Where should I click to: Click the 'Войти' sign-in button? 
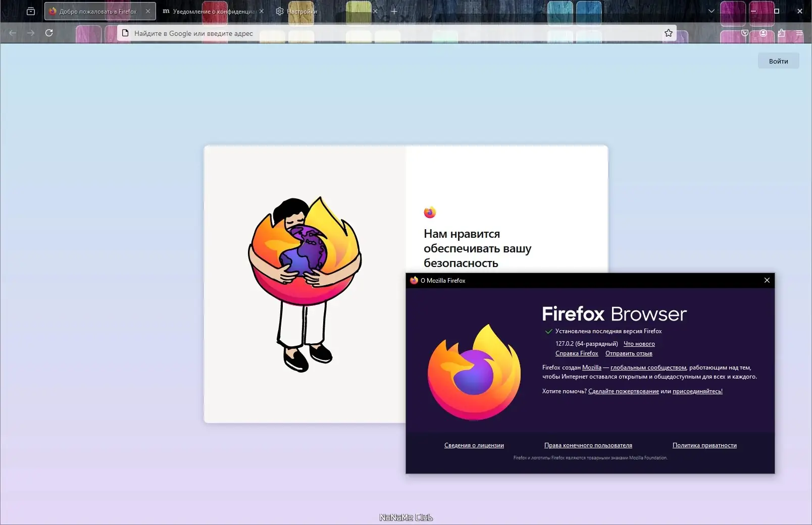[778, 61]
